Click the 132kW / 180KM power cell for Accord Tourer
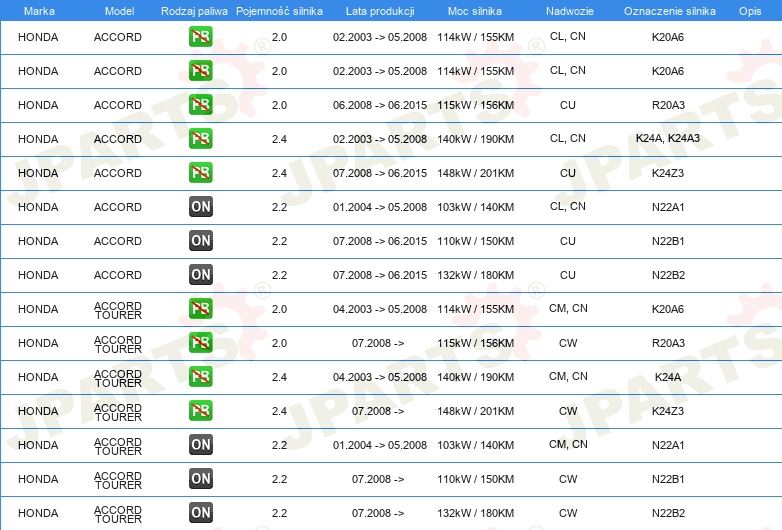The image size is (782, 530). (475, 513)
